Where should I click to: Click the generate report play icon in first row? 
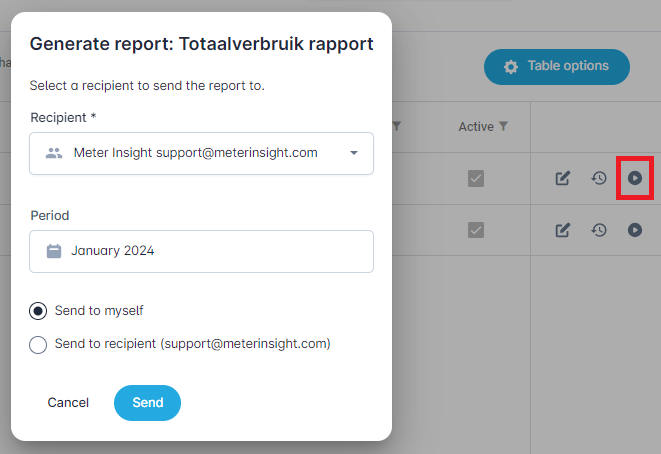[x=635, y=178]
